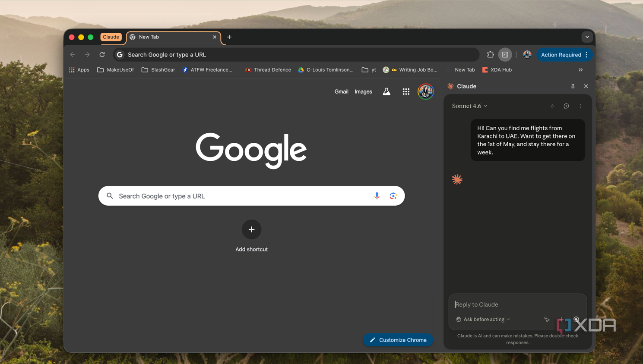Add a shortcut with the plus circle
This screenshot has width=643, height=364.
(x=251, y=229)
